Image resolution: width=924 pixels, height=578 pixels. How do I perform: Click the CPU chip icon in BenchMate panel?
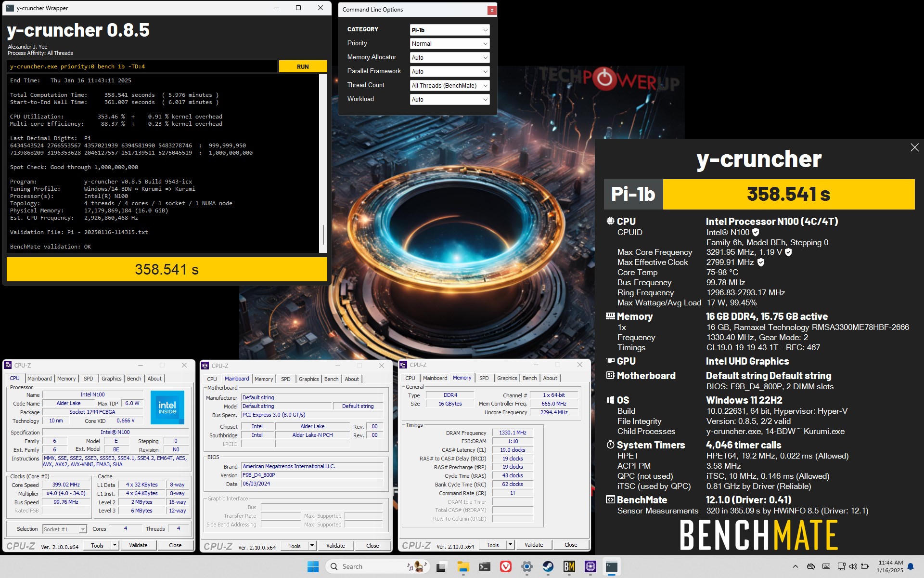610,221
